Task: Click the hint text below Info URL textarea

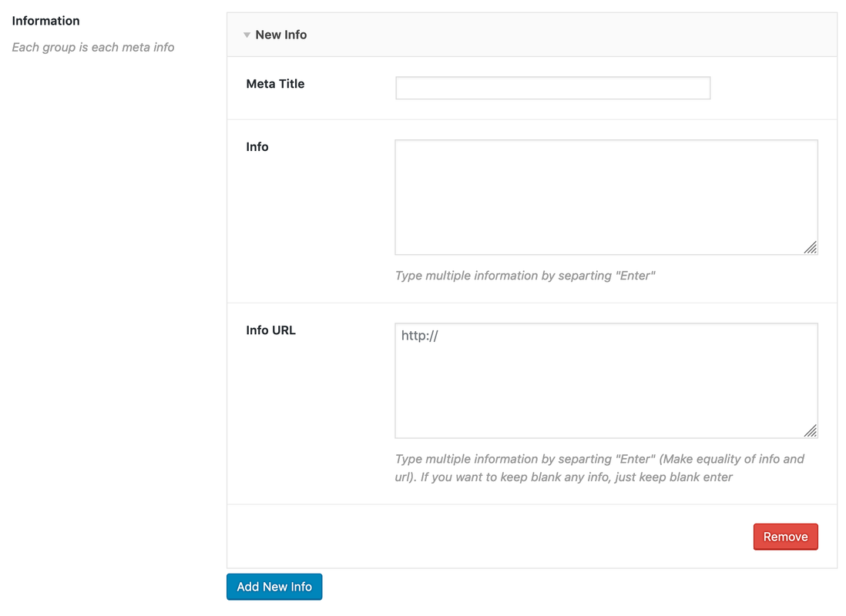Action: pyautogui.click(x=599, y=467)
